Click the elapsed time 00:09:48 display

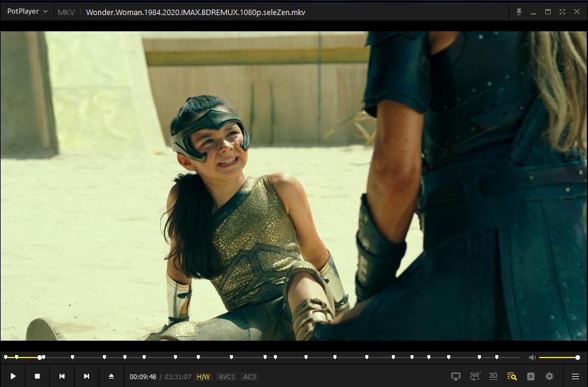[143, 377]
